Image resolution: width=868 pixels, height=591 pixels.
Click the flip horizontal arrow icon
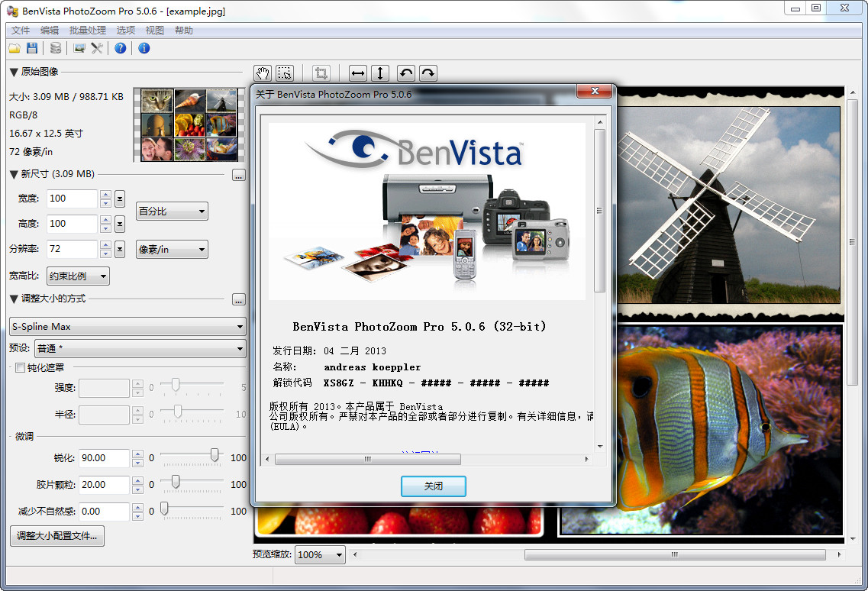click(x=358, y=73)
